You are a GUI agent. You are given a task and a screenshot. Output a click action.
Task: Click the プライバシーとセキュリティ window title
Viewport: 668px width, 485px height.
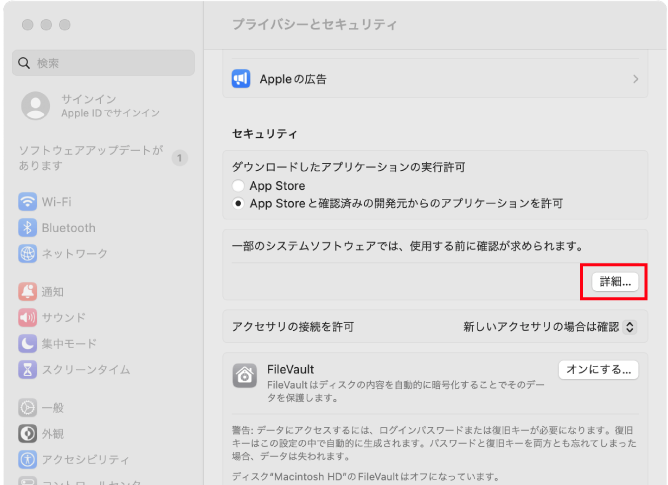coord(314,24)
